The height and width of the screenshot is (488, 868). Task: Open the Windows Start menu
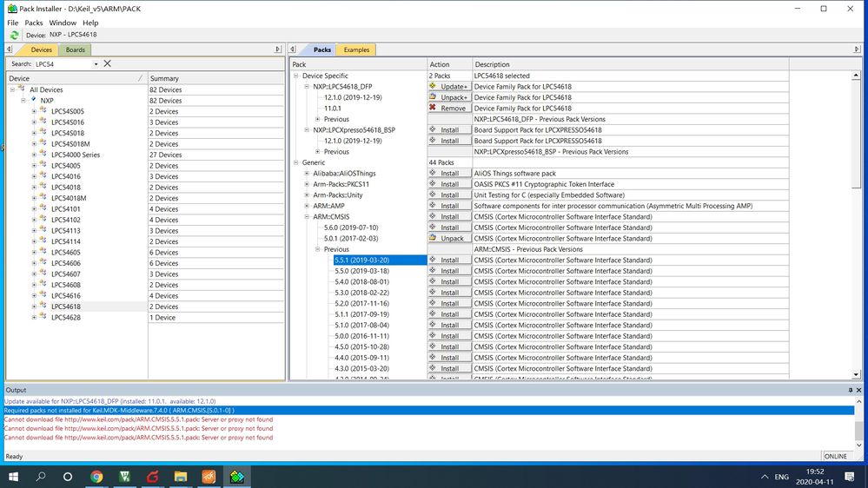(13, 477)
